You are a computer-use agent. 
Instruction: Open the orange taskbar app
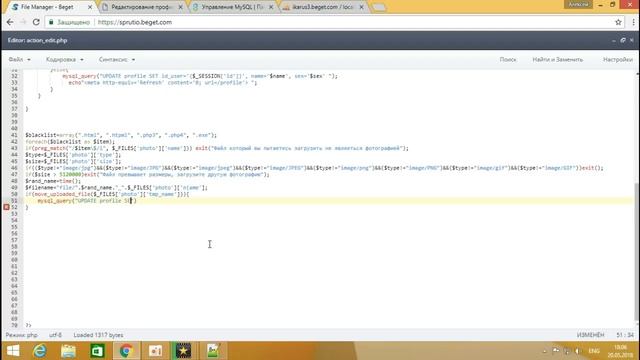point(155,351)
